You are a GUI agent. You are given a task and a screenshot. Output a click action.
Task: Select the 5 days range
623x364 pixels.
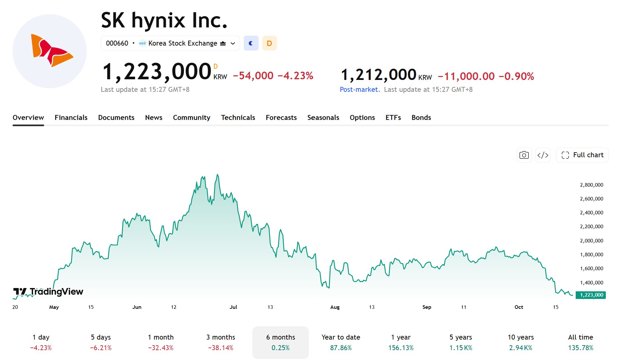(101, 343)
